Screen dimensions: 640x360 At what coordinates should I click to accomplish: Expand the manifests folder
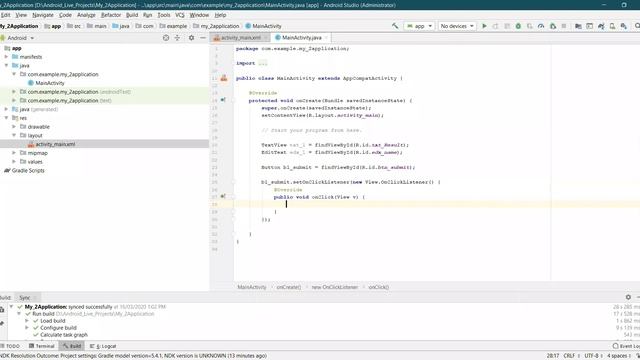6,57
